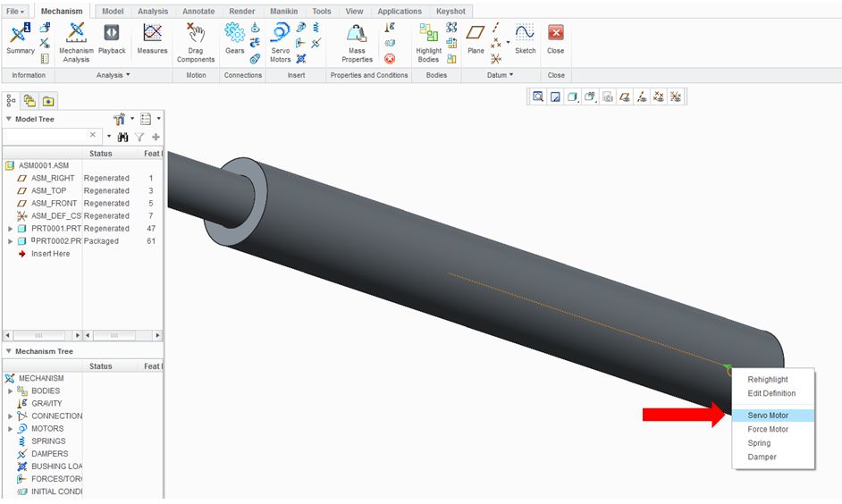This screenshot has height=504, width=842.
Task: Open saved orientations icon
Action: pyautogui.click(x=590, y=97)
